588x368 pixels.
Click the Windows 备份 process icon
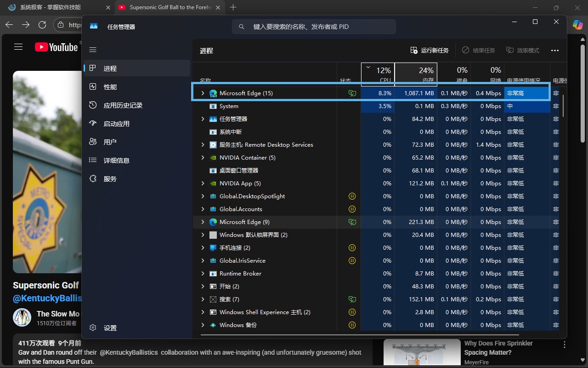pos(213,325)
